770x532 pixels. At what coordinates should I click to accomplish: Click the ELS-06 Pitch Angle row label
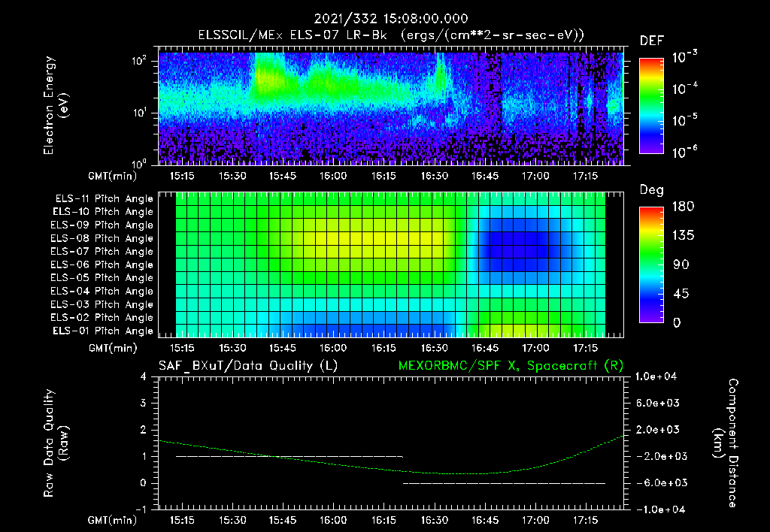102,264
